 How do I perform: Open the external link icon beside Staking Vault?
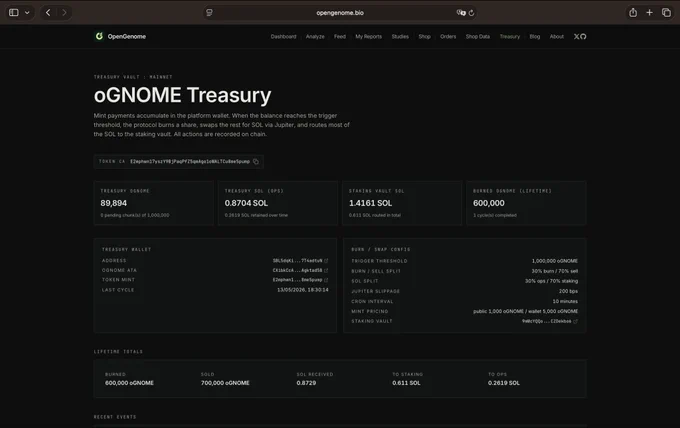tap(575, 321)
